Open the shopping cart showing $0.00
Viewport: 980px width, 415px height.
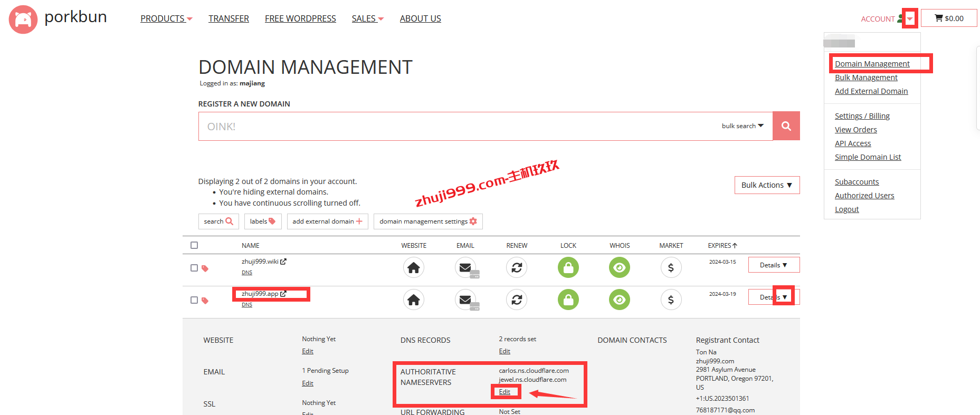pos(949,18)
